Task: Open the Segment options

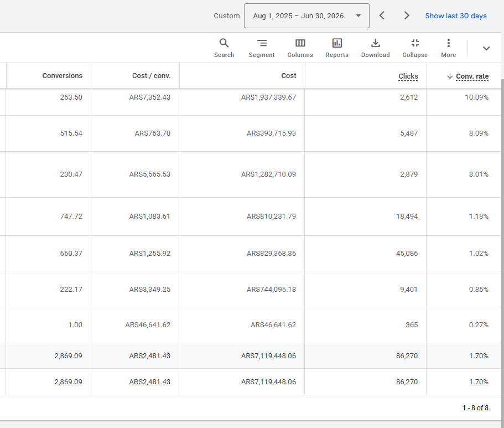Action: point(262,48)
